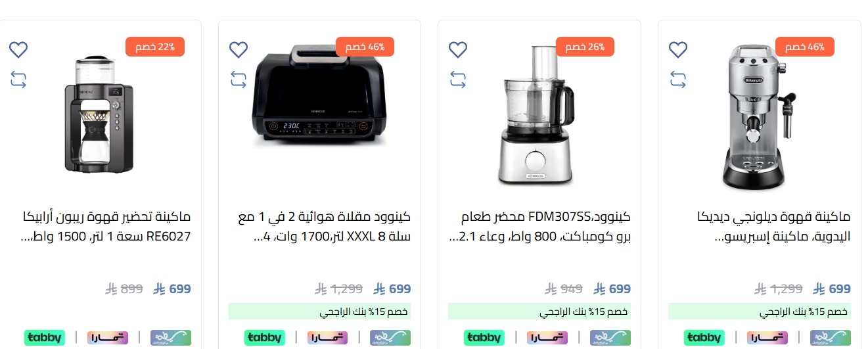Compare the Kenwood food processor product
Viewport: 868px width, 349px height.
coord(458,80)
